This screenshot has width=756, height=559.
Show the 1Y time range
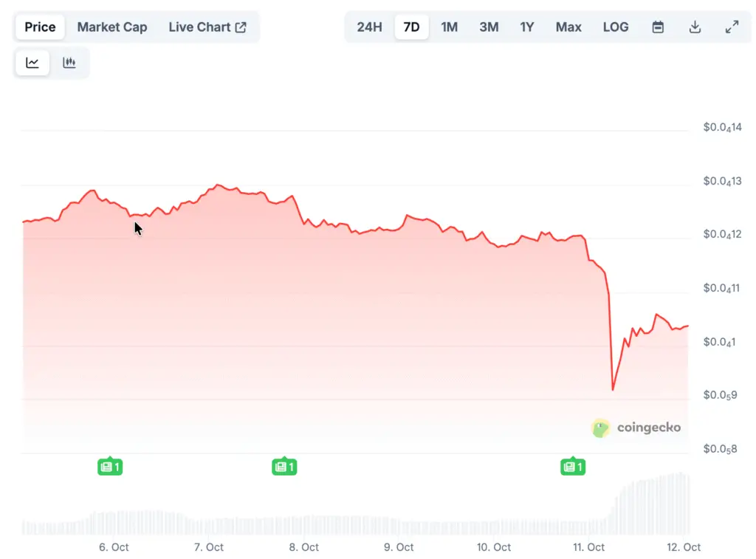pos(526,27)
